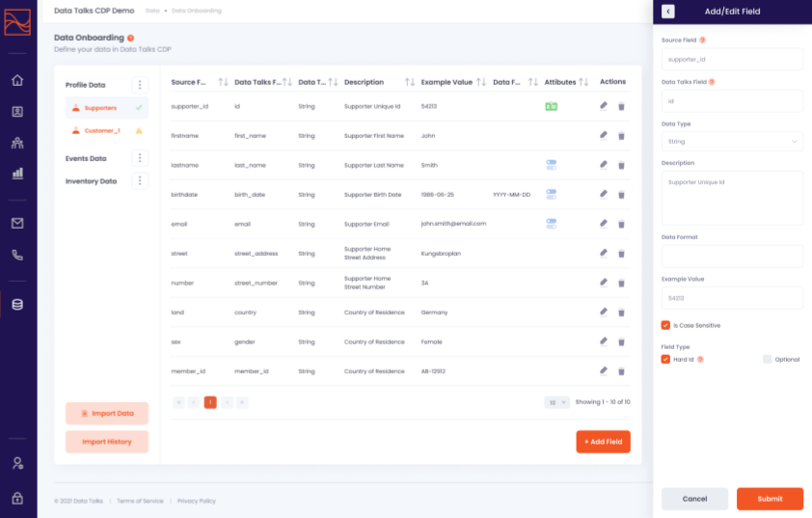Select the Supporters profile item
The width and height of the screenshot is (812, 518).
pos(107,108)
